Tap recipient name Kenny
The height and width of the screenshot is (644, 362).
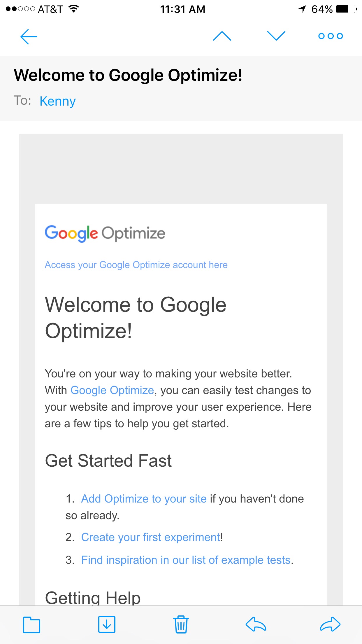(58, 101)
